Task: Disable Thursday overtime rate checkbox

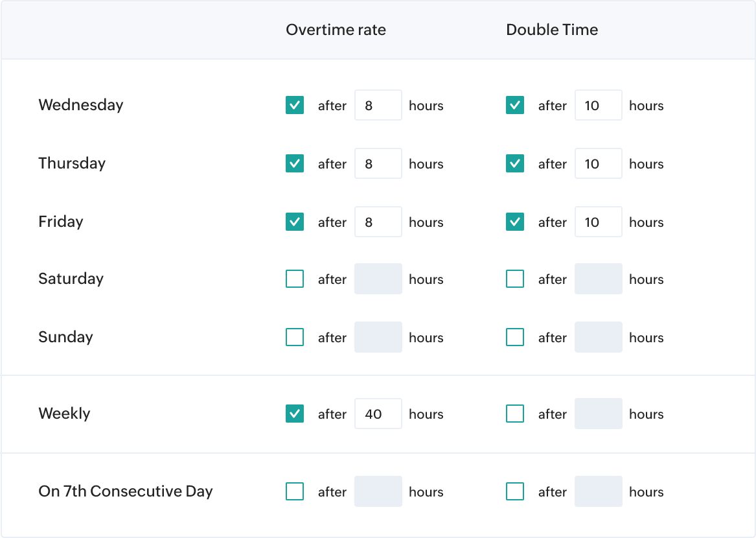Action: (x=295, y=163)
